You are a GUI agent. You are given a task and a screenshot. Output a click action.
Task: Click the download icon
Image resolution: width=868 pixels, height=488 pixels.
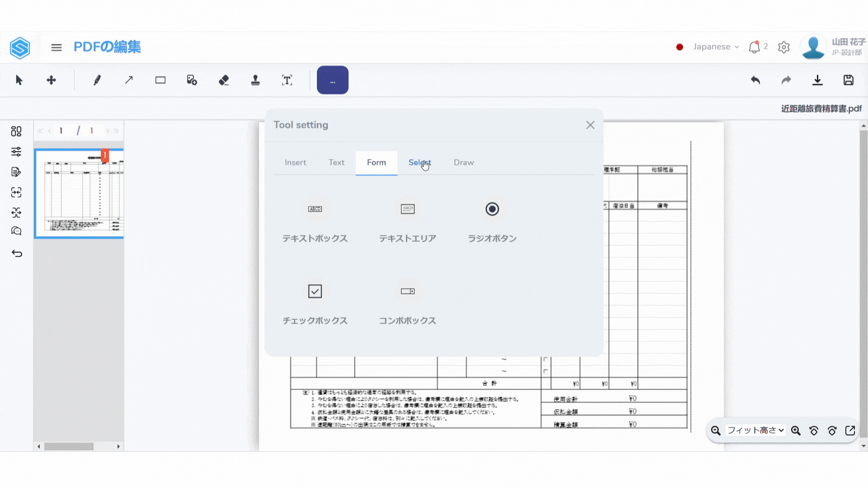point(817,80)
